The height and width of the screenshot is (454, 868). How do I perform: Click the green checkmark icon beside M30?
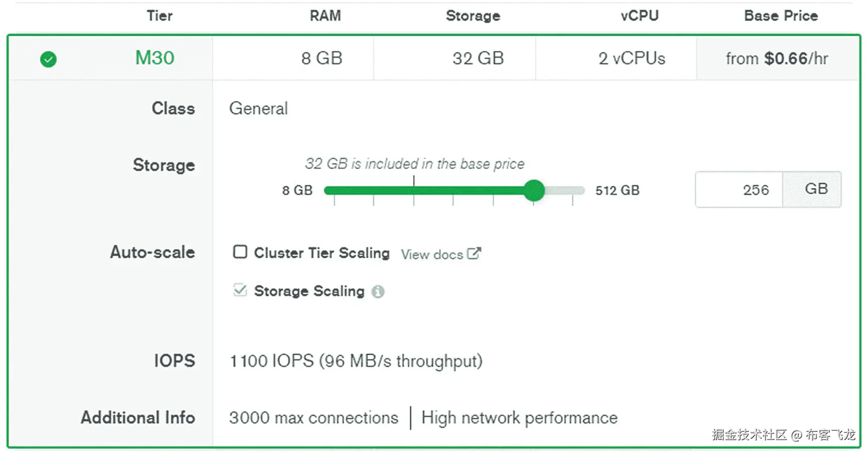point(48,59)
